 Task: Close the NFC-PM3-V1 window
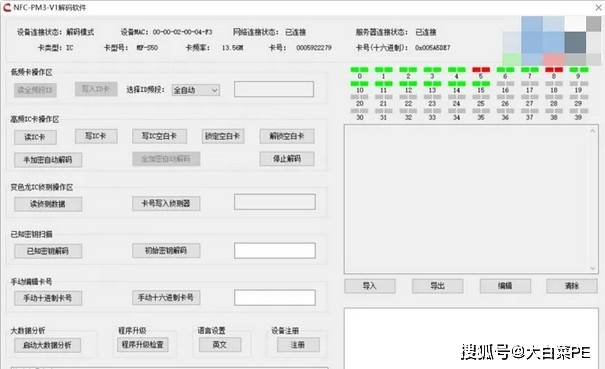click(598, 7)
